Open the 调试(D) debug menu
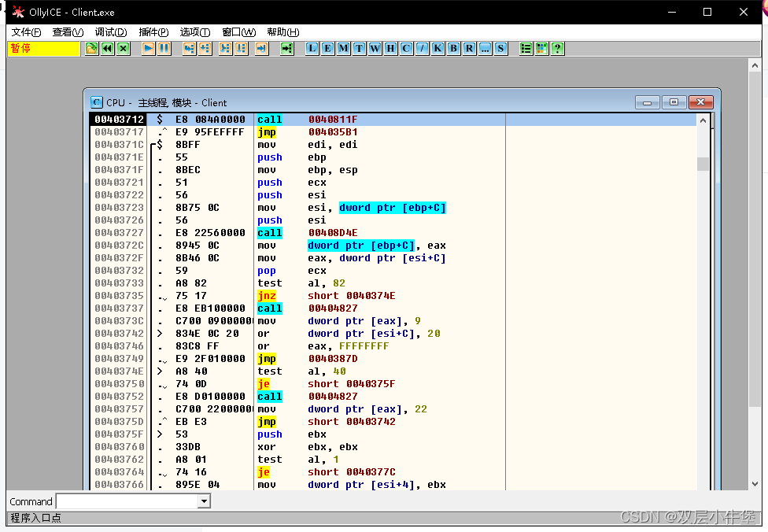The height and width of the screenshot is (532, 768). click(111, 32)
